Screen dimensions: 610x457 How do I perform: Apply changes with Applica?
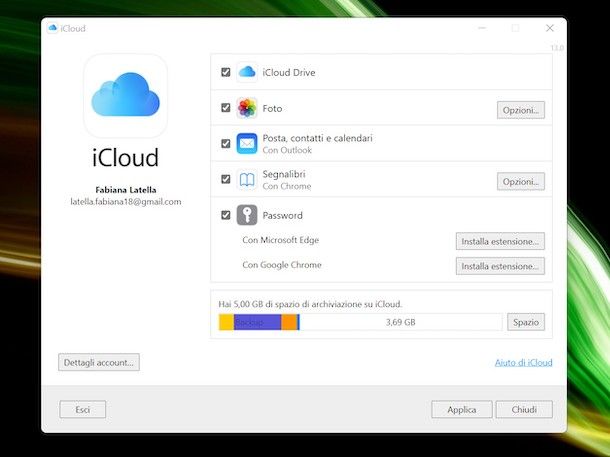point(461,410)
